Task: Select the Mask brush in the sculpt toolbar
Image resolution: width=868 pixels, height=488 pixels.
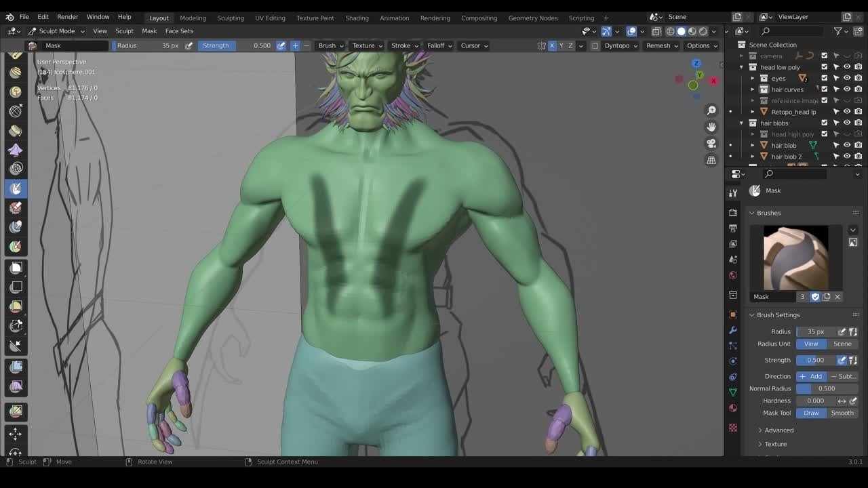Action: point(16,188)
